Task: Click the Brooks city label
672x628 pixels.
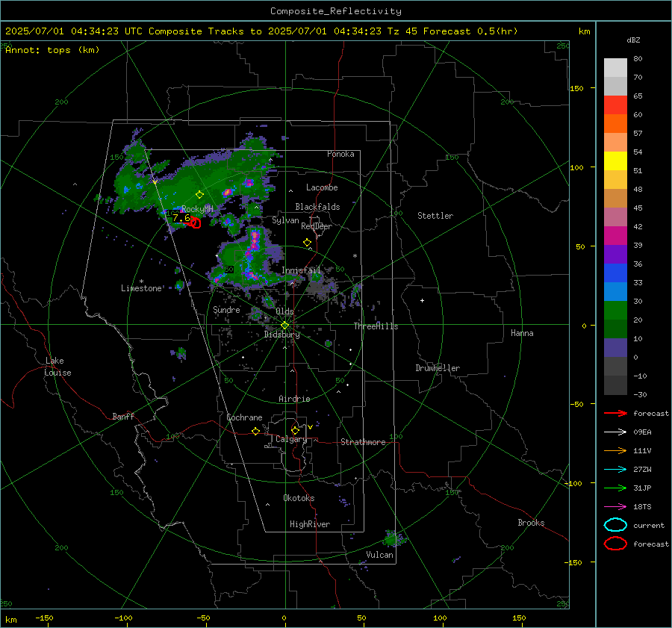Action: [x=531, y=523]
